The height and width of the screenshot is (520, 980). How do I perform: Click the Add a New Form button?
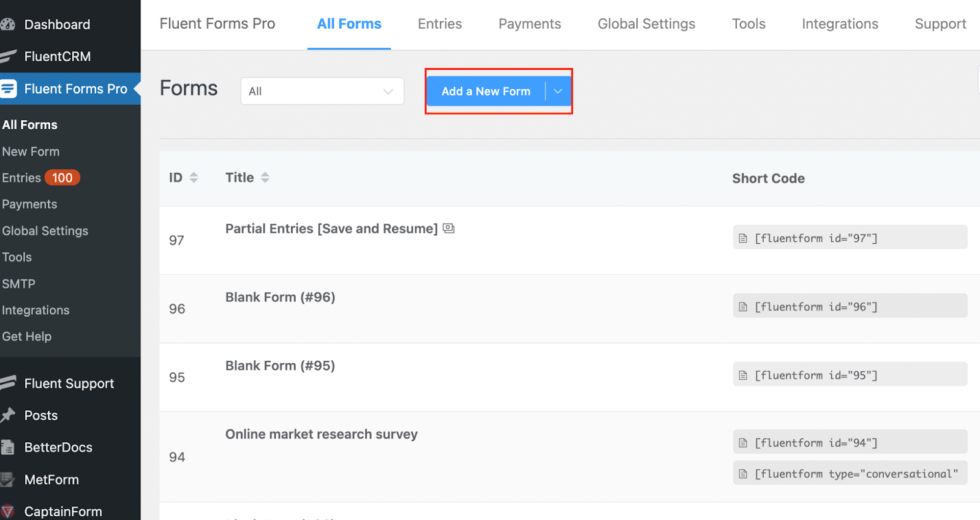coord(486,91)
